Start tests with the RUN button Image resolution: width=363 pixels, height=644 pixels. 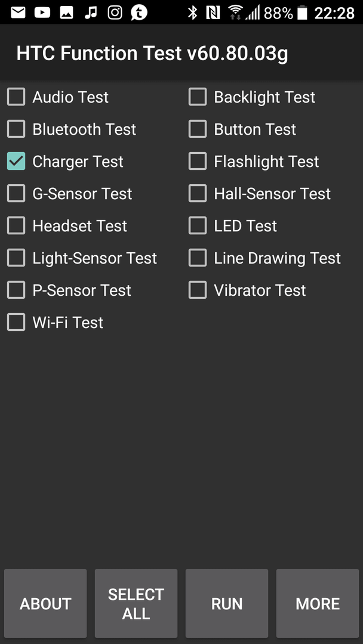click(x=227, y=603)
